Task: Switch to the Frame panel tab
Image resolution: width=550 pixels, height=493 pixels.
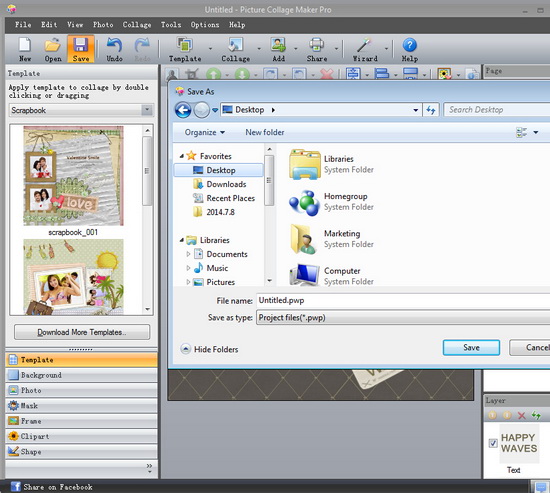Action: (81, 421)
